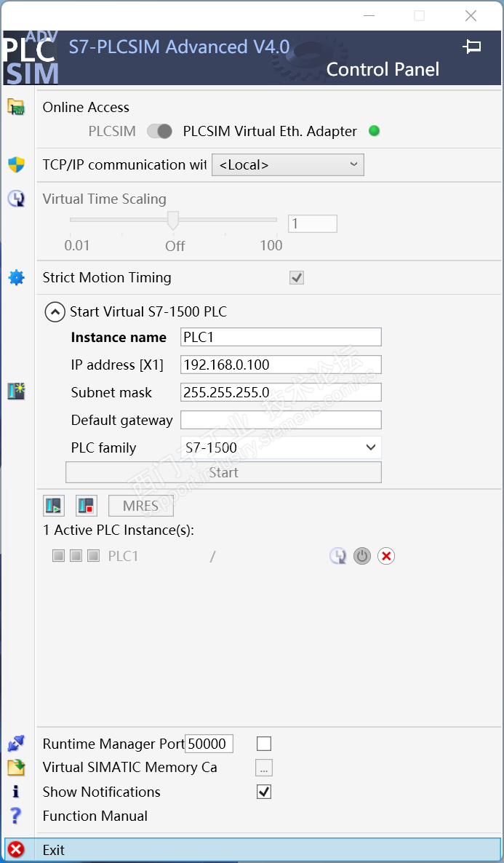This screenshot has width=504, height=863.
Task: Open the Function Manual
Action: point(95,816)
